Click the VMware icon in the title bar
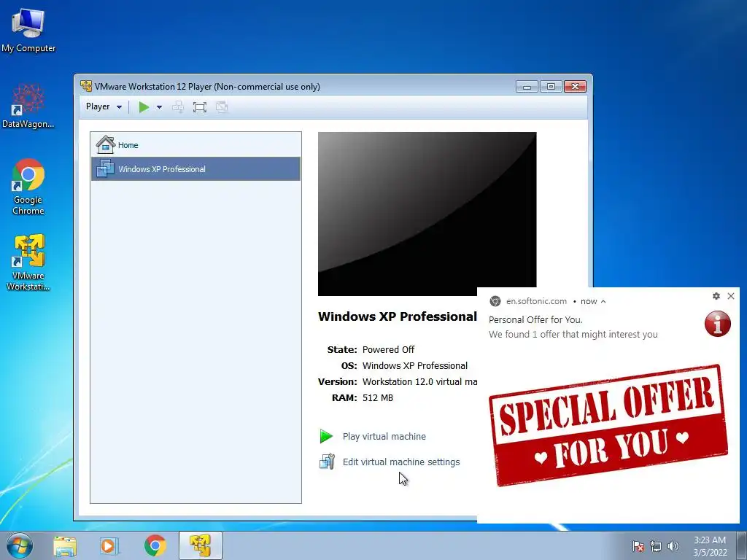The width and height of the screenshot is (747, 560). [86, 86]
